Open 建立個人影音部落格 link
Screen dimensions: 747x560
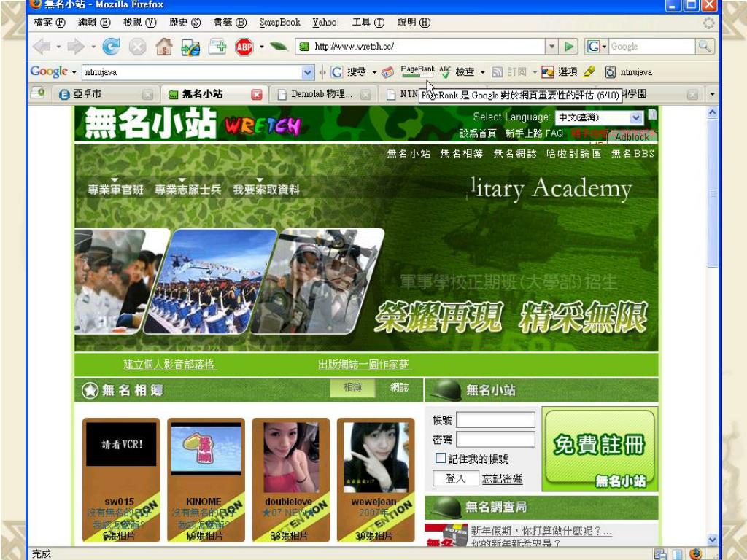(169, 365)
